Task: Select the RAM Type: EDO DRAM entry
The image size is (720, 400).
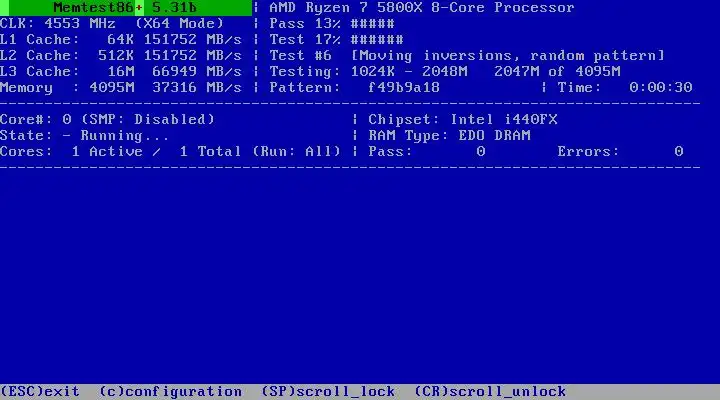Action: (449, 135)
